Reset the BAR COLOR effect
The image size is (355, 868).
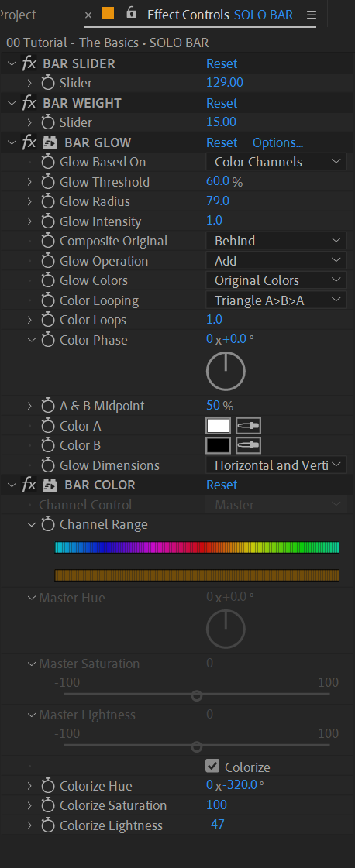pyautogui.click(x=222, y=485)
